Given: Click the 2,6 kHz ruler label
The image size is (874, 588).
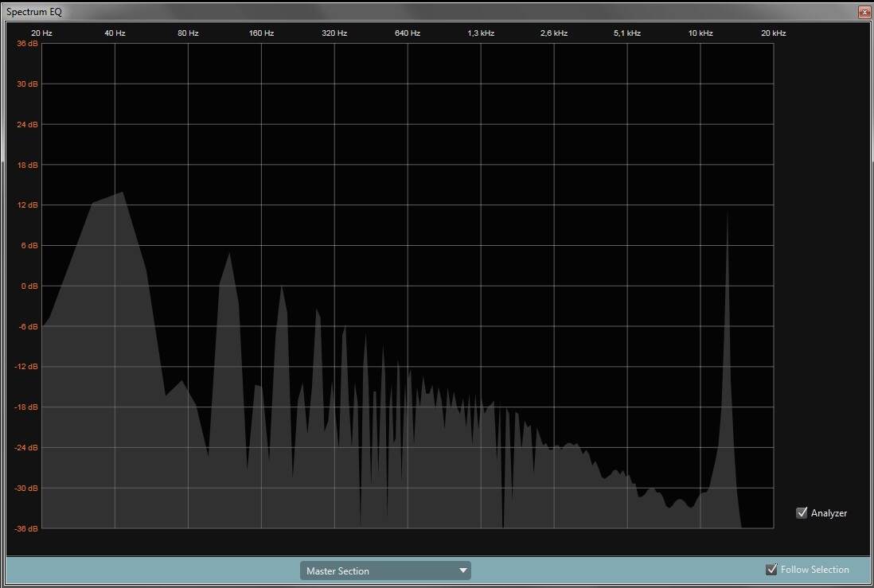Looking at the screenshot, I should pos(553,33).
